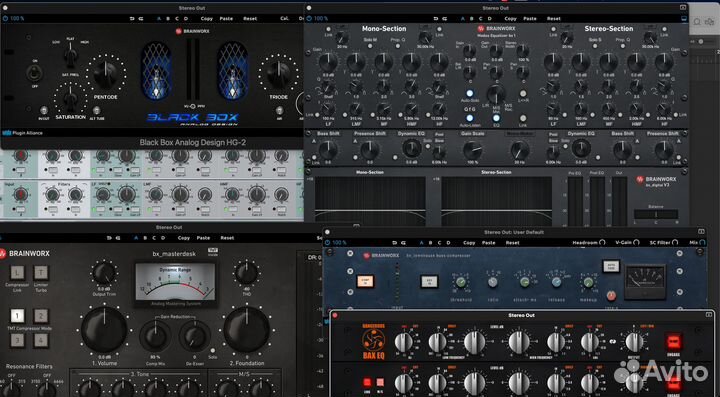
Task: Select preset slot C in Black Box toolbar
Action: coord(177,19)
